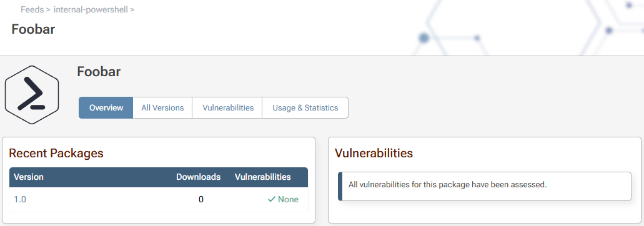This screenshot has height=226, width=644.
Task: Click the Foobar heading beside package icon
Action: click(x=99, y=72)
